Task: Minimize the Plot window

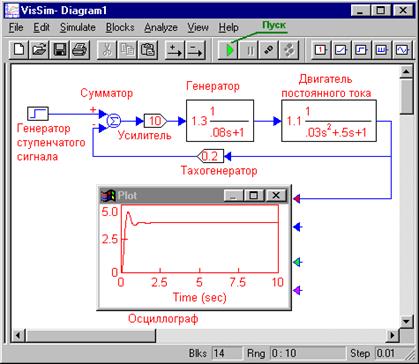Action: (234, 195)
